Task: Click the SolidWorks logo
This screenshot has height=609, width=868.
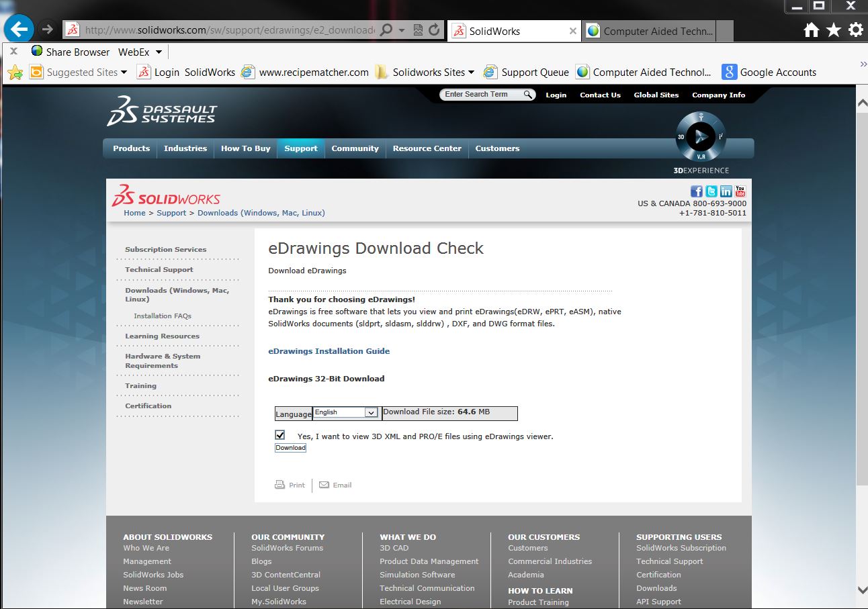Action: click(x=166, y=195)
